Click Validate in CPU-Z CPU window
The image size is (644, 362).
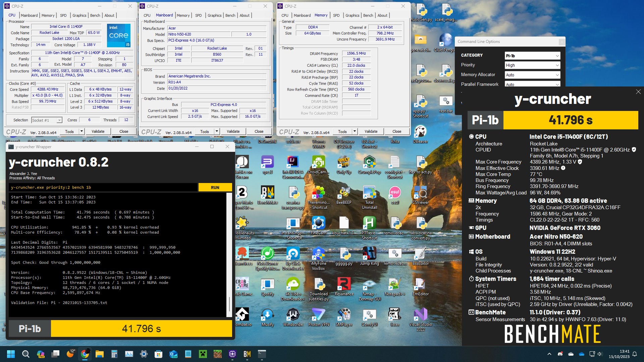pos(98,131)
